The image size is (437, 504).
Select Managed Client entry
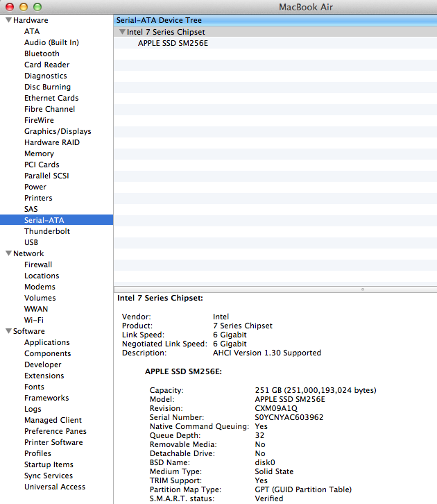click(53, 420)
